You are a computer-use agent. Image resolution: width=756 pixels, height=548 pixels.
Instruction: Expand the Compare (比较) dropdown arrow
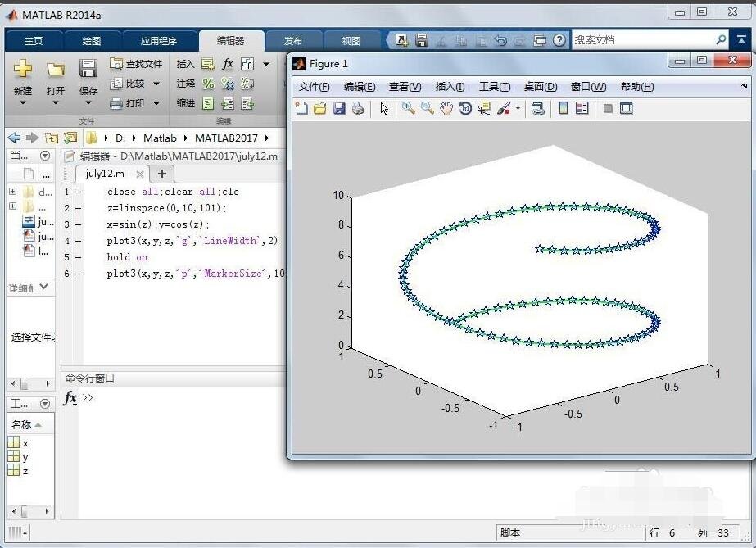point(156,84)
